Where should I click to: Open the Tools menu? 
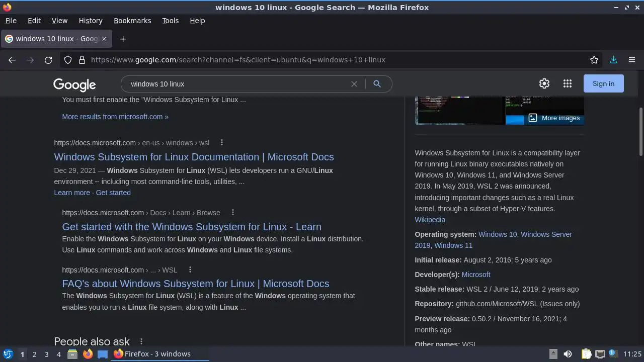(170, 21)
